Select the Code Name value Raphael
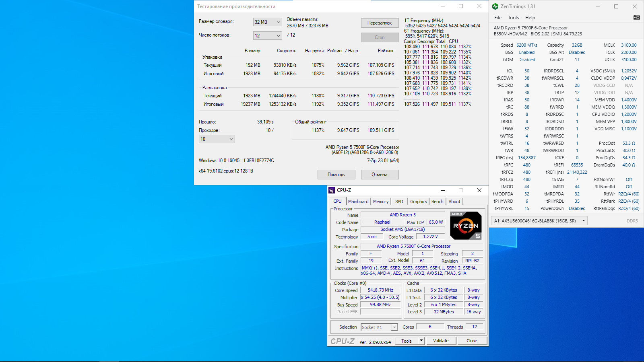This screenshot has width=644, height=362. pyautogui.click(x=382, y=222)
